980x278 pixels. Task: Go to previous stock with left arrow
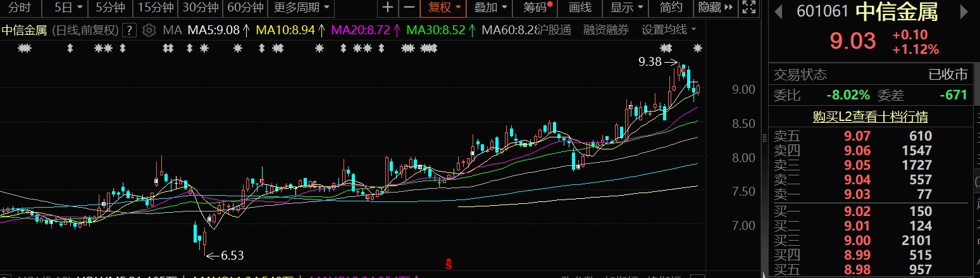777,11
